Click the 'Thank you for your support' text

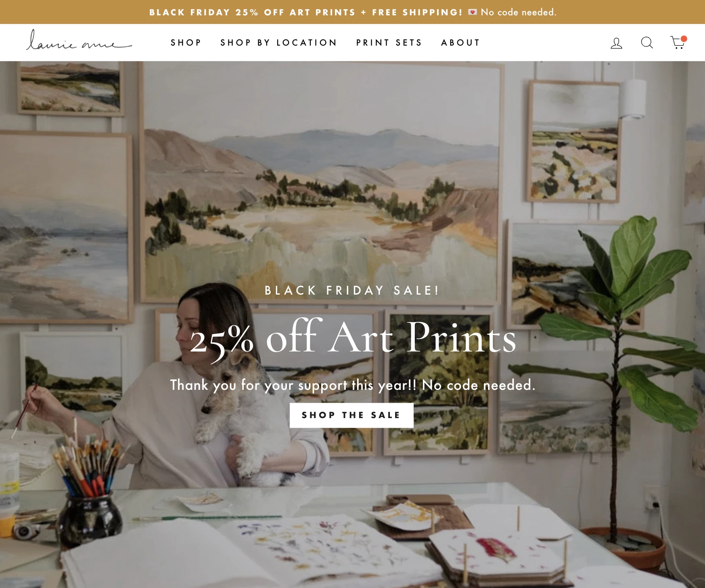tap(352, 385)
